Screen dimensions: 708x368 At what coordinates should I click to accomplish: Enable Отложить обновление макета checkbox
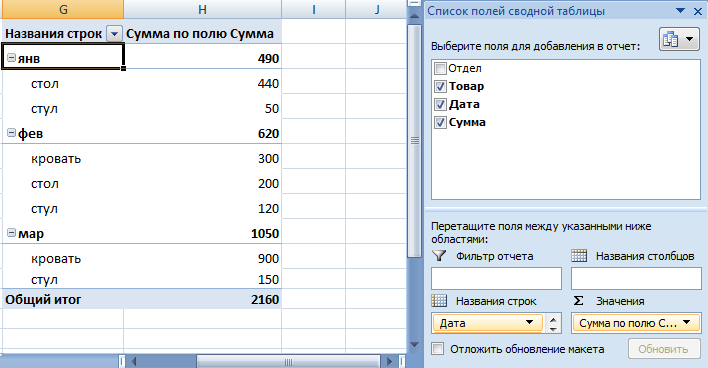point(437,349)
